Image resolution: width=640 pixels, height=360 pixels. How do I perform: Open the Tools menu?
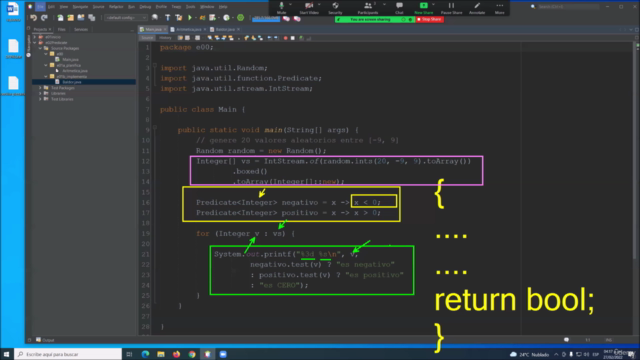191,7
